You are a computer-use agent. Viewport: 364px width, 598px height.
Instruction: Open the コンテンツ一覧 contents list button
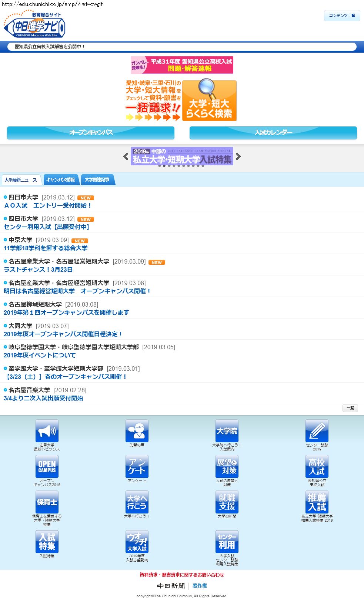342,16
